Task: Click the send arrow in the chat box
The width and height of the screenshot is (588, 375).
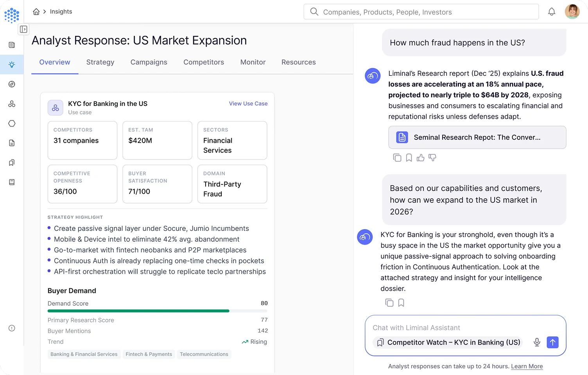Action: tap(552, 342)
